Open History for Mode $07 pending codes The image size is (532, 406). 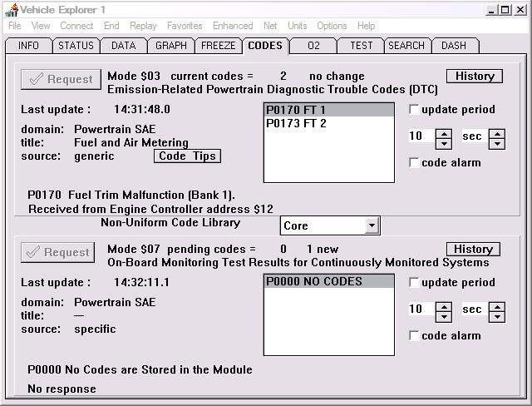[474, 250]
